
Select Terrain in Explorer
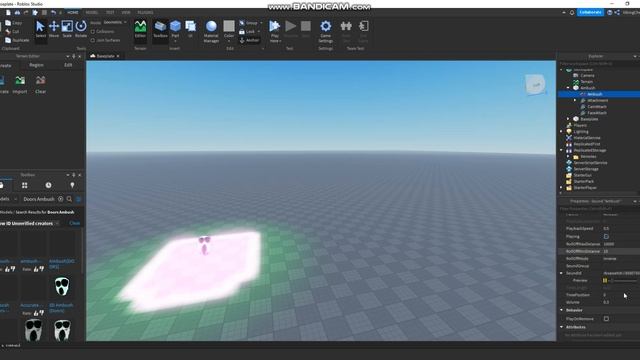point(587,82)
